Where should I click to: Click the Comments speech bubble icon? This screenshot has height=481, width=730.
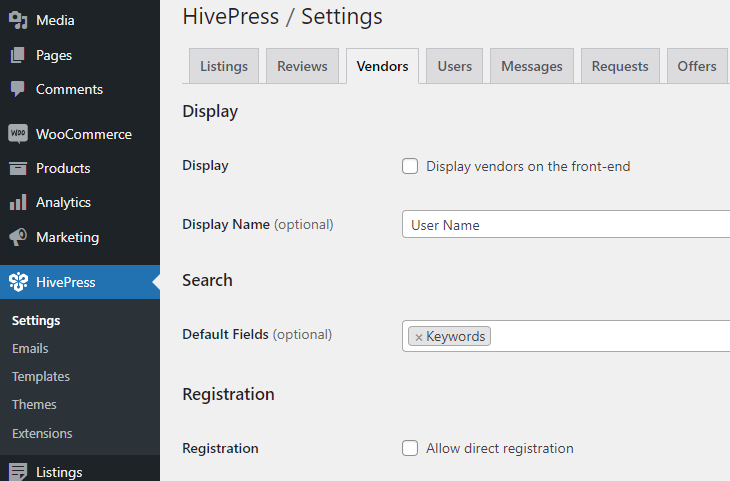pyautogui.click(x=18, y=89)
